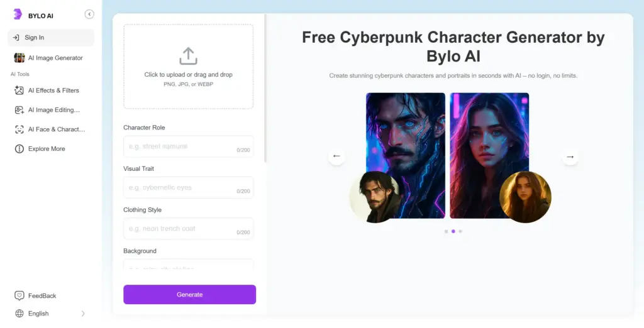Collapse the sidebar with chevron button
The width and height of the screenshot is (644, 328).
pyautogui.click(x=89, y=14)
